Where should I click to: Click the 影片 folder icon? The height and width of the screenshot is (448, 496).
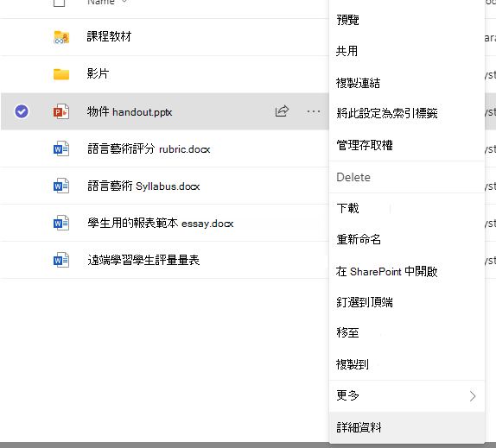61,74
